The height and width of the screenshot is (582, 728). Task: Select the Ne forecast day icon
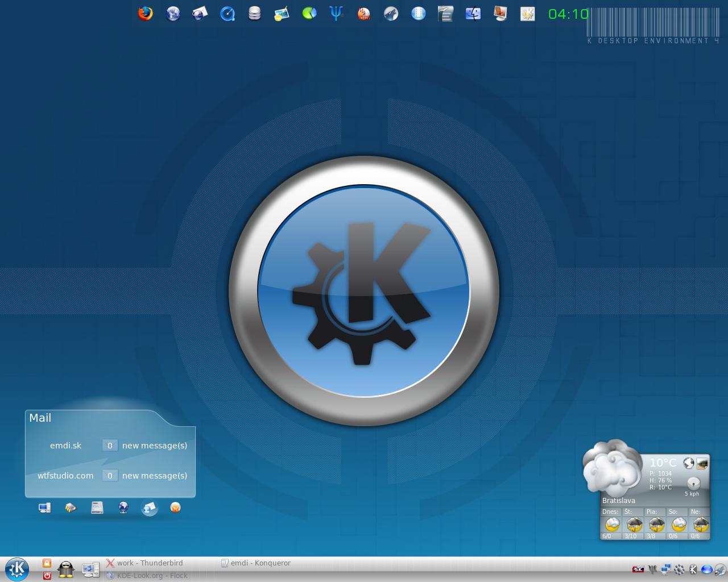pos(701,524)
